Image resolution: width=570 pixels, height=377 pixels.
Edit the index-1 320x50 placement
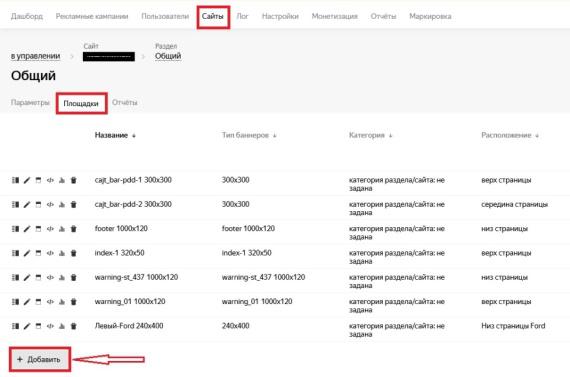pos(27,253)
